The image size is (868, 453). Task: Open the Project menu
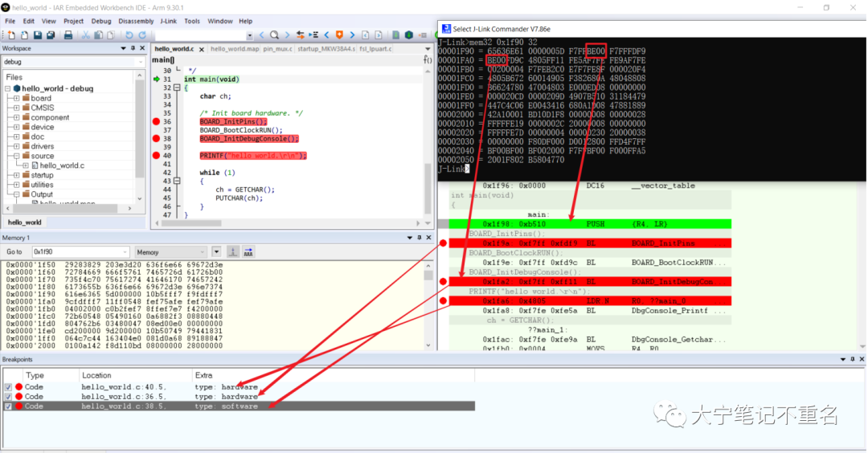pyautogui.click(x=73, y=21)
